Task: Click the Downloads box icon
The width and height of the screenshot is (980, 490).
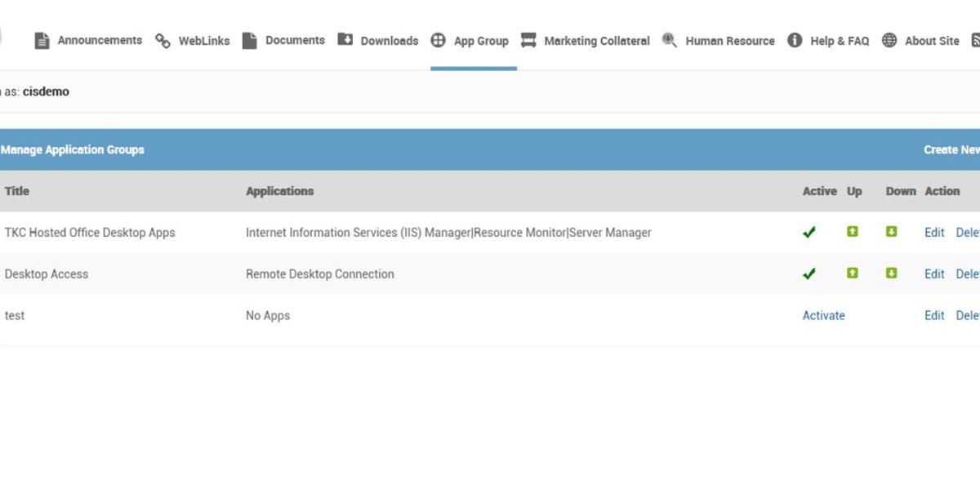Action: click(347, 39)
